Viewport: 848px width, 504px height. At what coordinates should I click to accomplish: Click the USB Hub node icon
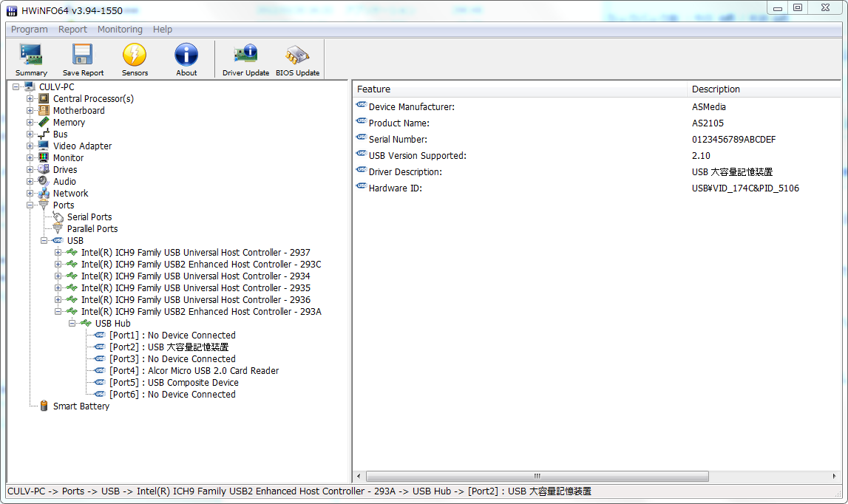(x=86, y=324)
